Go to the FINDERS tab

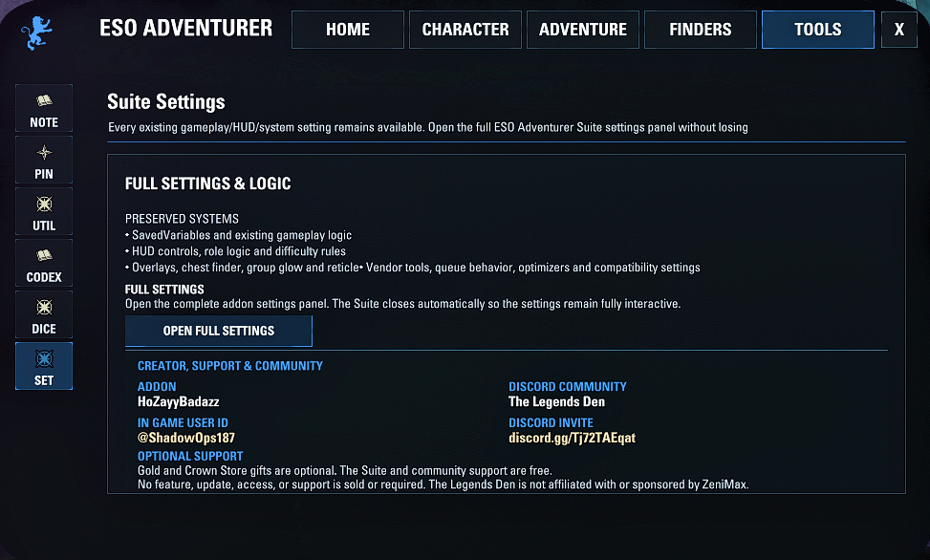[700, 29]
